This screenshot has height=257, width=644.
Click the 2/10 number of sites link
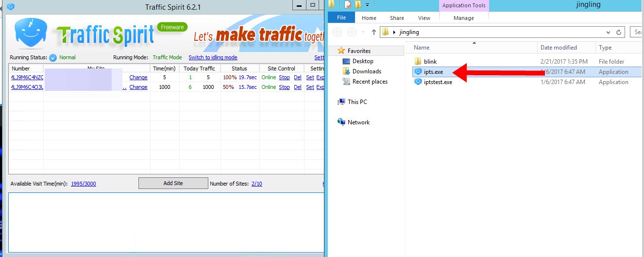[256, 184]
